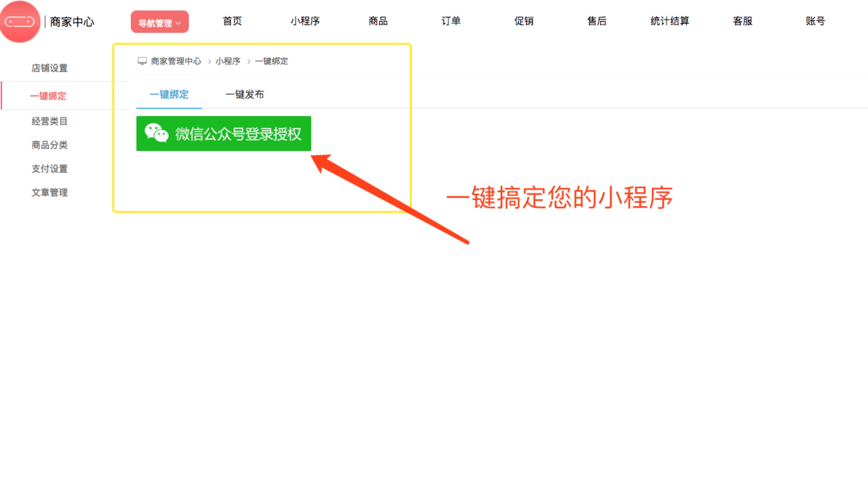The image size is (868, 481).
Task: Click 小程序 breadcrumb link
Action: (228, 61)
